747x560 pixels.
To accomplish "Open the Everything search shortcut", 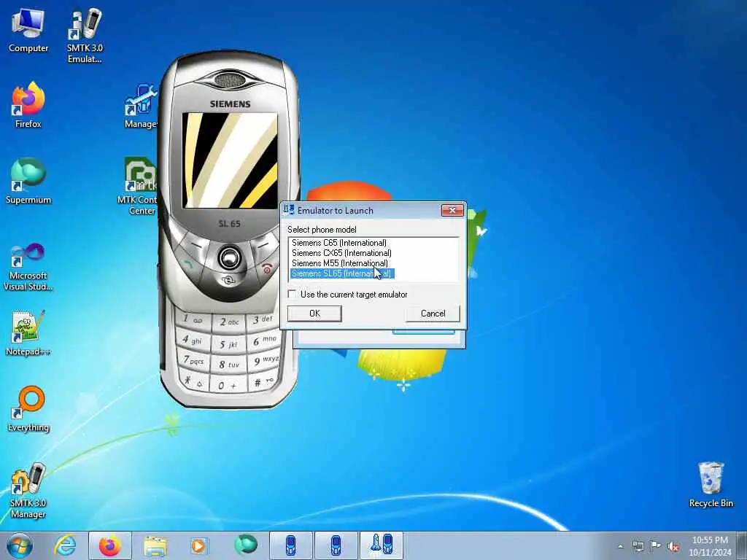I will [x=28, y=408].
